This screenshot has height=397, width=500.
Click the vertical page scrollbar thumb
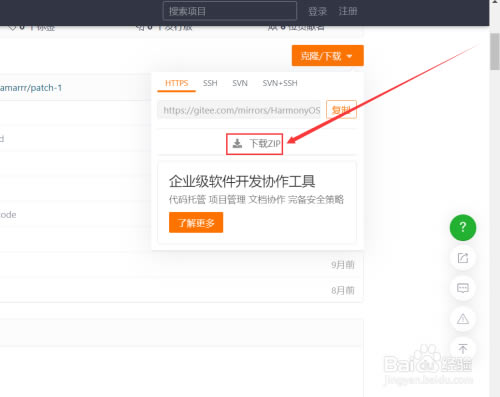(x=495, y=52)
